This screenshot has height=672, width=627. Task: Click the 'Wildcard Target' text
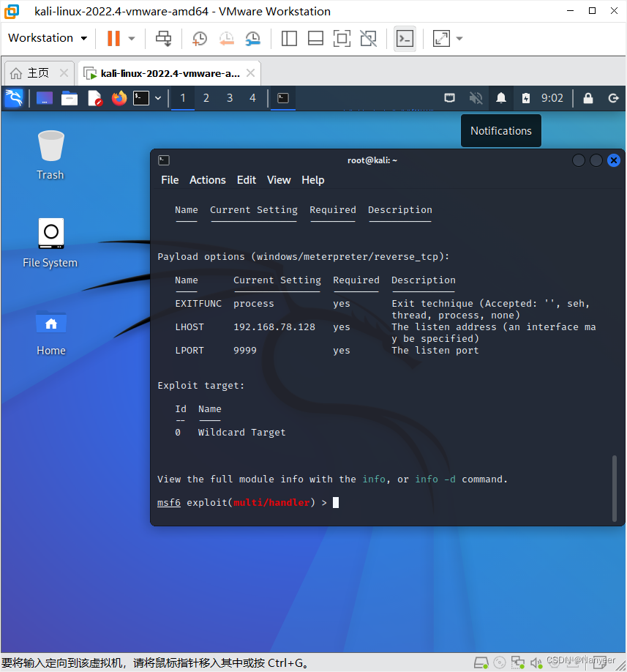pos(241,433)
